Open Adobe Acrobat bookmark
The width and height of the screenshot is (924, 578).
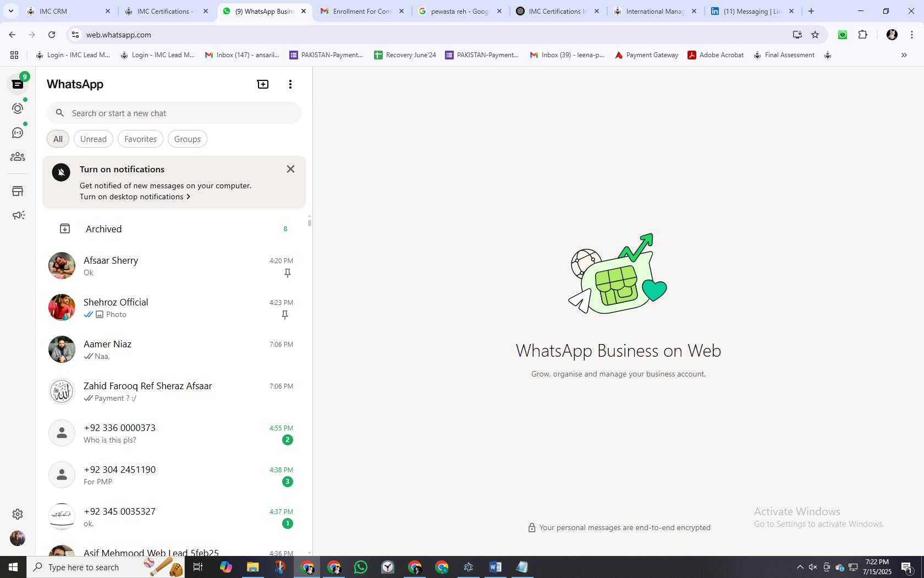[x=716, y=55]
